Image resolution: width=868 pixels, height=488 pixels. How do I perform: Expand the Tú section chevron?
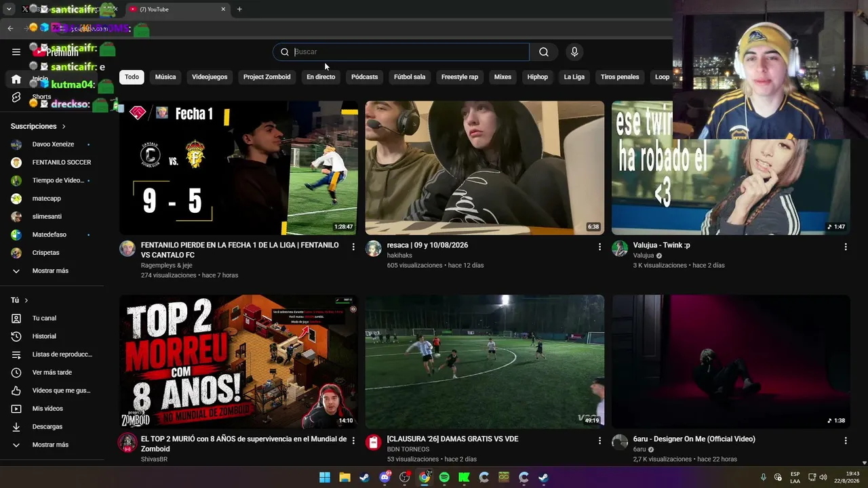click(26, 300)
